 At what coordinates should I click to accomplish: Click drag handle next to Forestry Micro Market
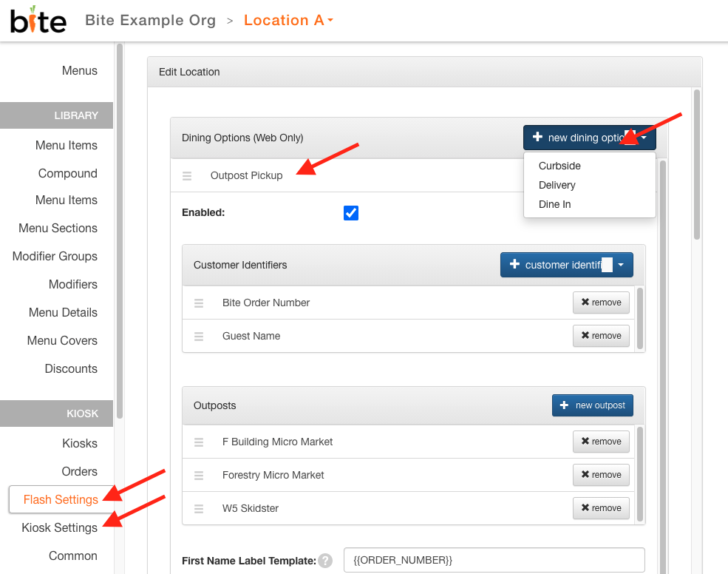coord(199,476)
